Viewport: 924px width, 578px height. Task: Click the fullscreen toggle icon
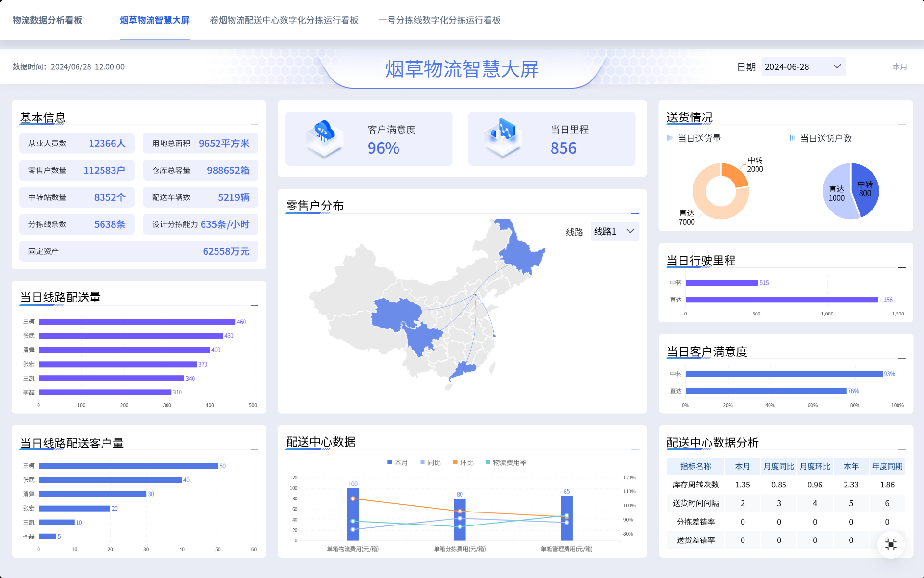[x=891, y=545]
